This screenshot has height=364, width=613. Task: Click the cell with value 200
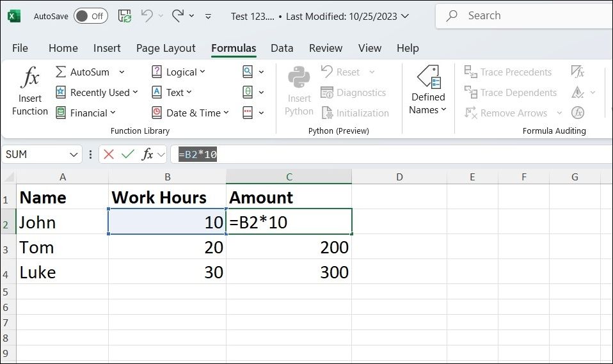289,247
